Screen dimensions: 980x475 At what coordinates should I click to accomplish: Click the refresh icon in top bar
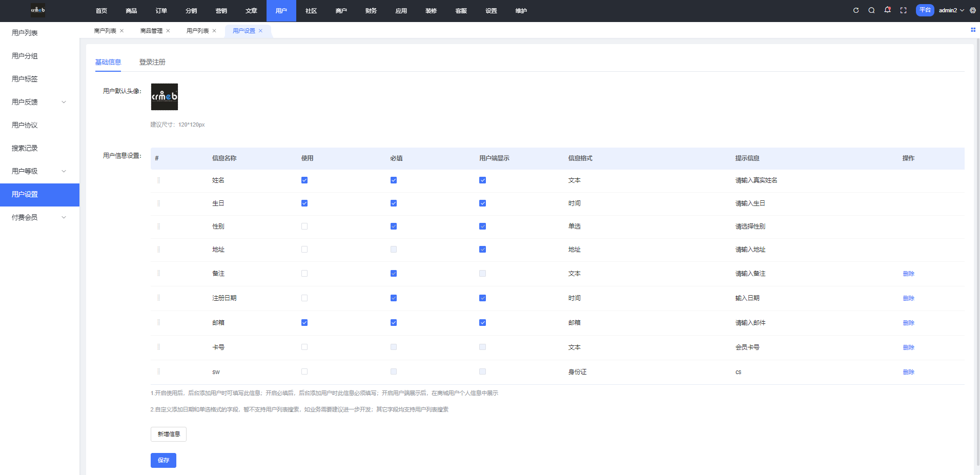tap(855, 10)
